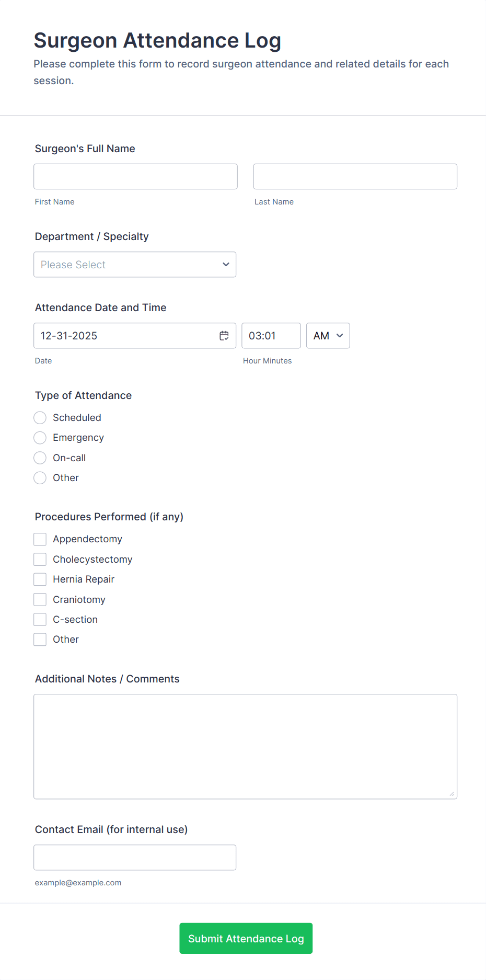Check Other under Procedures Performed
Screen dimensions: 486x980
pos(40,639)
